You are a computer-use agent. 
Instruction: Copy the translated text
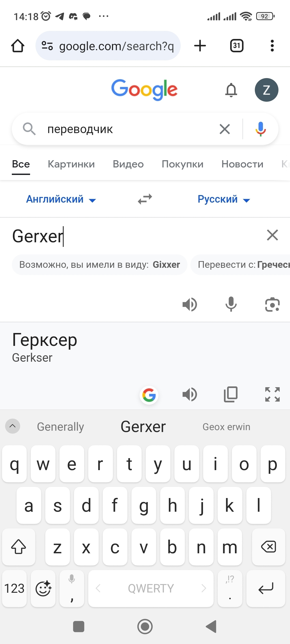coord(231,394)
